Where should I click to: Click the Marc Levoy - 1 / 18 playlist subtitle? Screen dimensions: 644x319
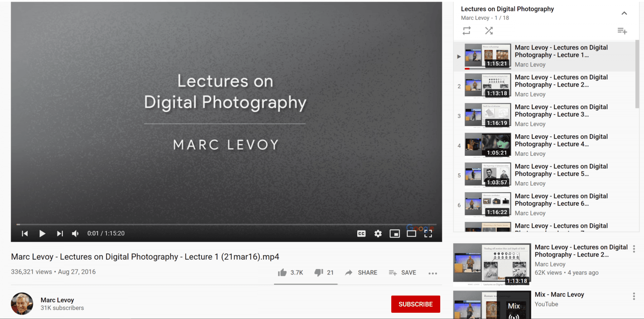point(485,18)
